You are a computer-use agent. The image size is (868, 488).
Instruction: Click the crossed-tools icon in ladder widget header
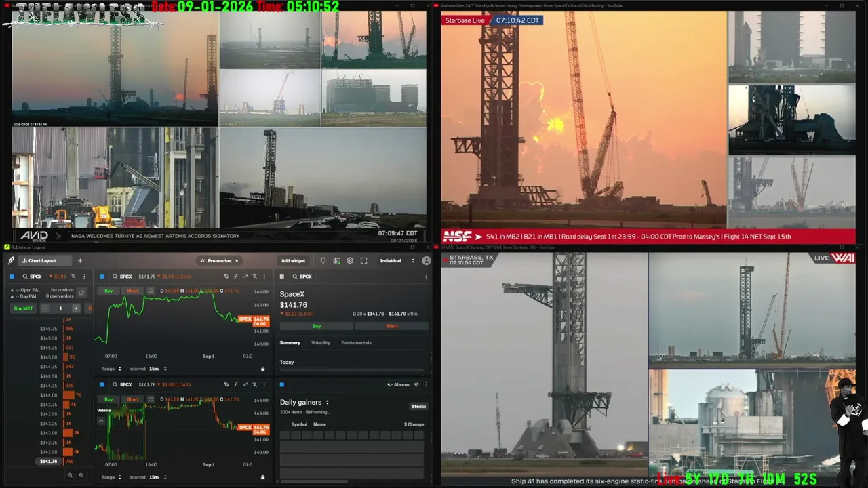point(73,277)
